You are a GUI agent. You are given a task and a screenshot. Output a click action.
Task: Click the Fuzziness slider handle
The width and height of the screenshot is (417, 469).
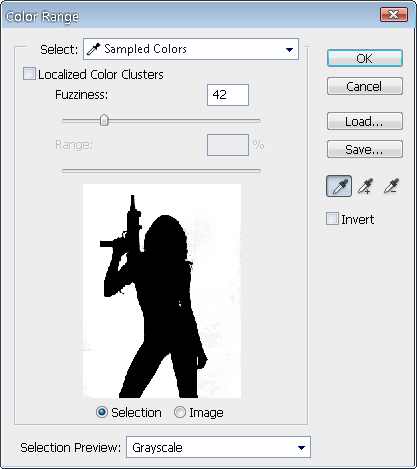[104, 120]
